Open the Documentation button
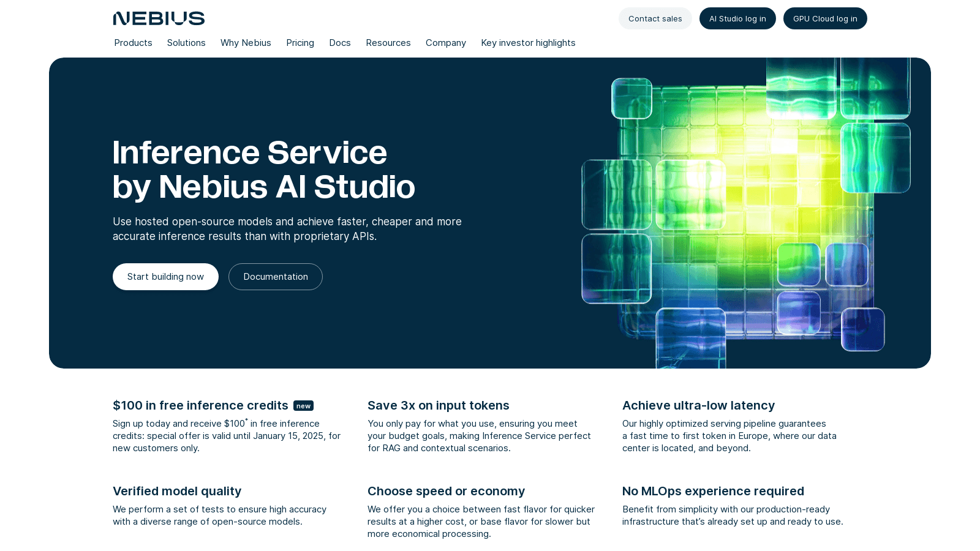 coord(276,277)
